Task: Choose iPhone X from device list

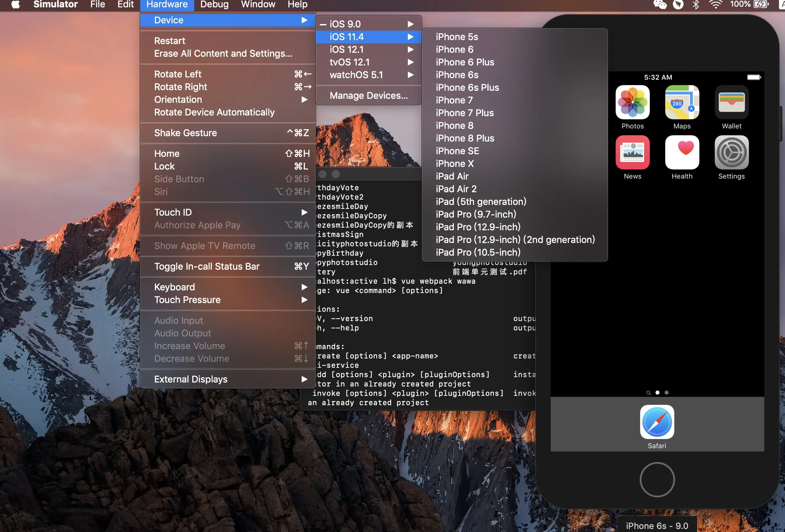Action: [x=454, y=164]
